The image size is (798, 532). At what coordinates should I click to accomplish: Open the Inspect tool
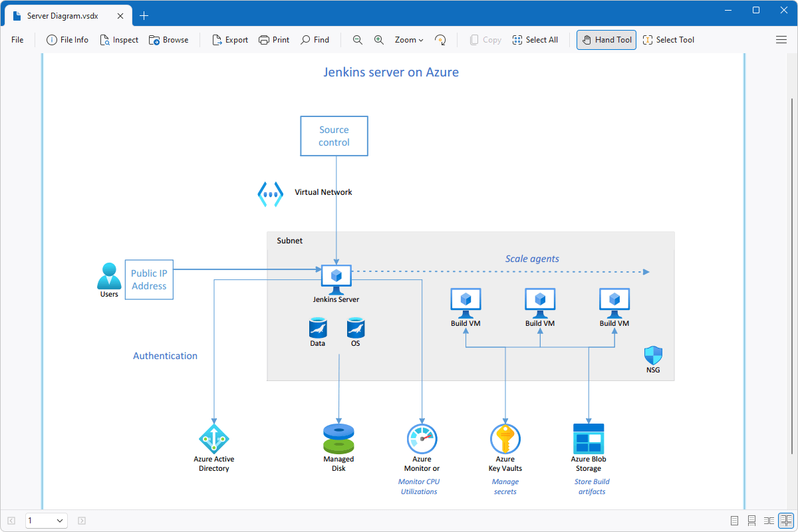click(119, 40)
